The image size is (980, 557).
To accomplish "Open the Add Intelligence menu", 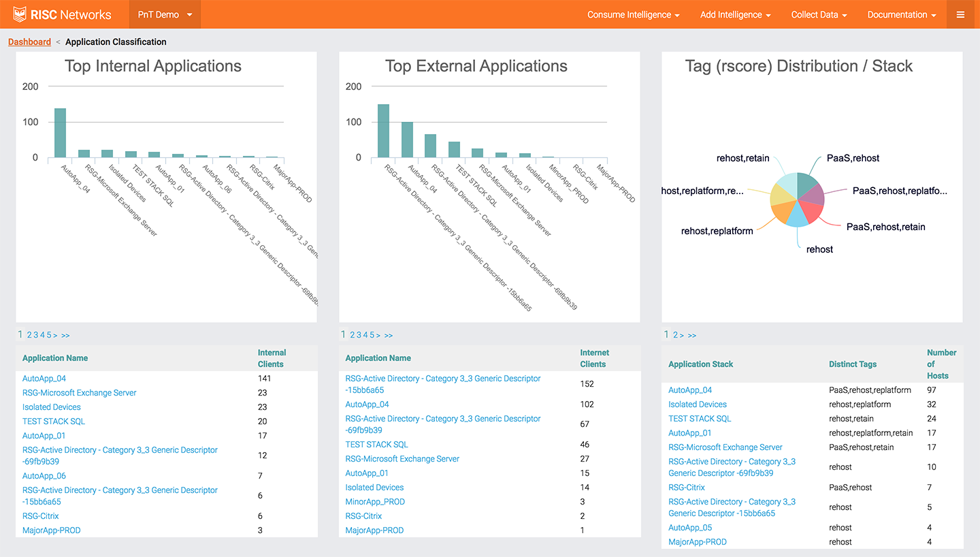I will (736, 14).
